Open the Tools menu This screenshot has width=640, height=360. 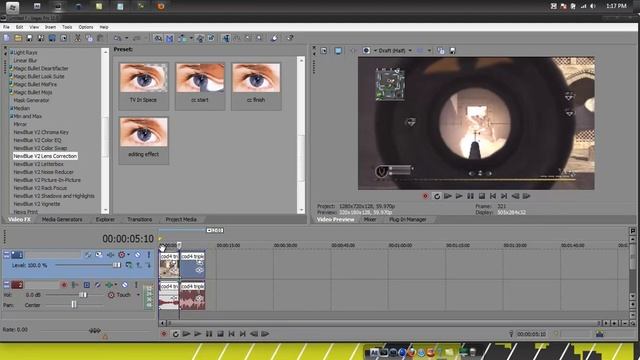point(67,27)
